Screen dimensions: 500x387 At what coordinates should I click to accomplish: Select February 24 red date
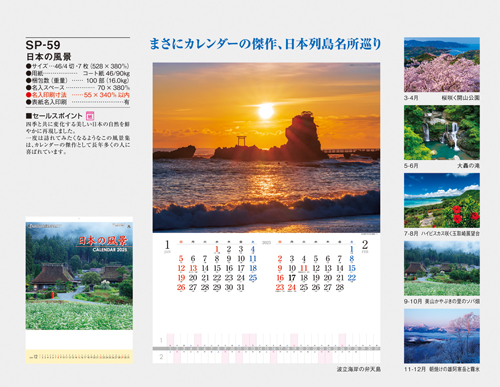click(292, 287)
